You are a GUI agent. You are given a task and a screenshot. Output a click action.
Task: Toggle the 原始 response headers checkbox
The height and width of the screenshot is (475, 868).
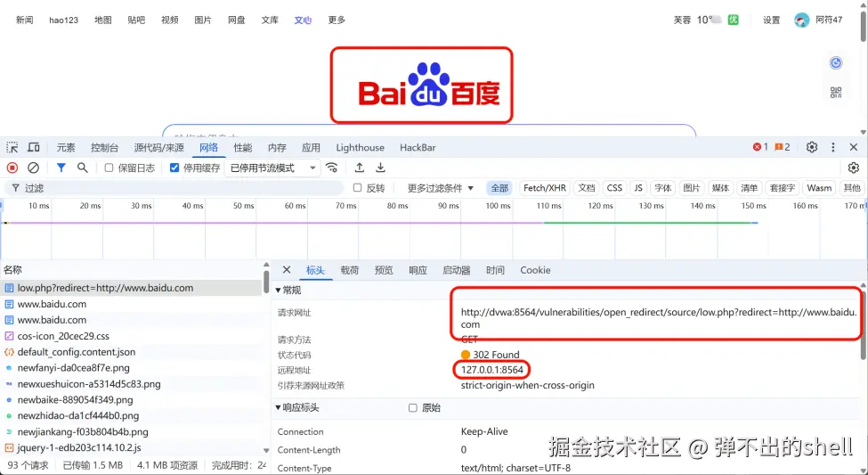coord(412,408)
